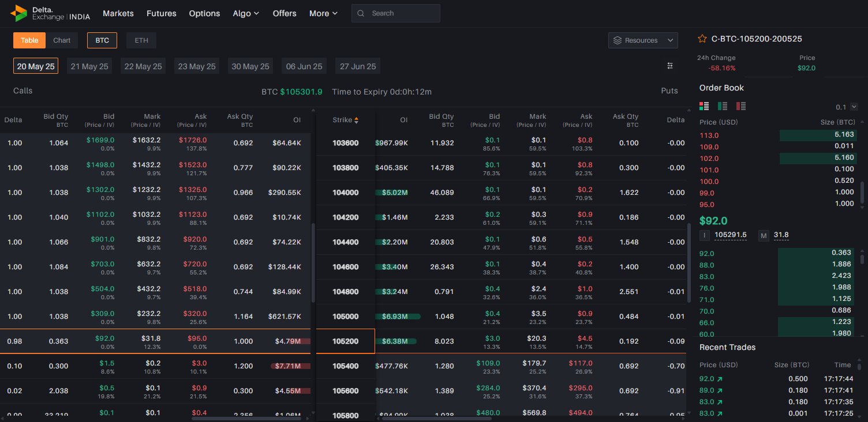Click the up arrow beside the 89.0 trade

(720, 390)
